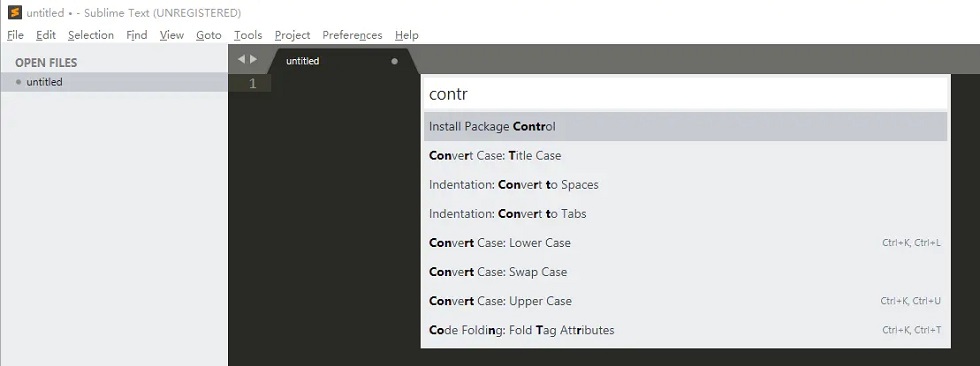Open the File menu

point(15,35)
